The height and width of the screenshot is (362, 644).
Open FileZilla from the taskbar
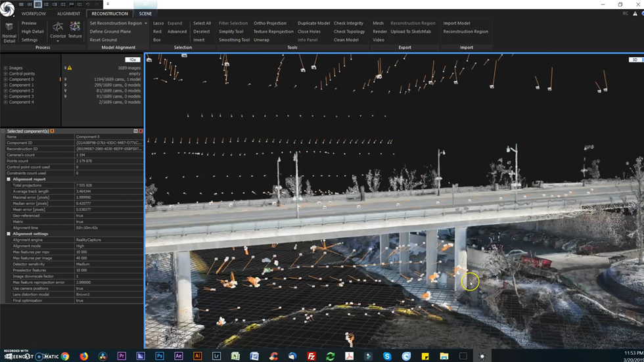[311, 356]
